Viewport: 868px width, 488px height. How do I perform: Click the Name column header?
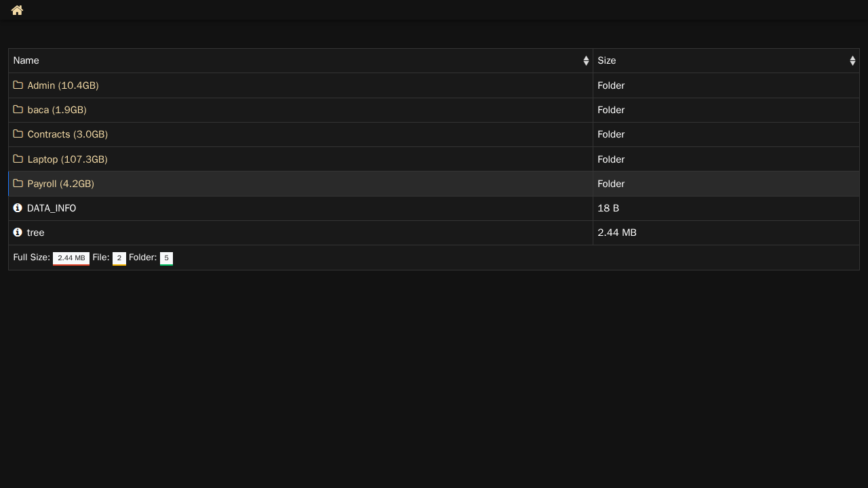tap(26, 61)
